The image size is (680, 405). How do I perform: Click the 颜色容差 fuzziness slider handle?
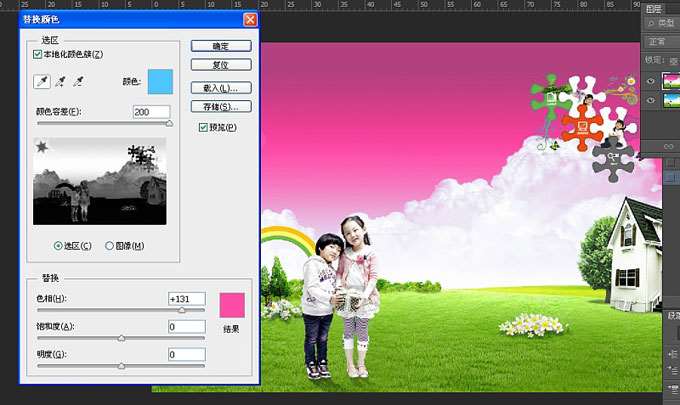[x=169, y=124]
